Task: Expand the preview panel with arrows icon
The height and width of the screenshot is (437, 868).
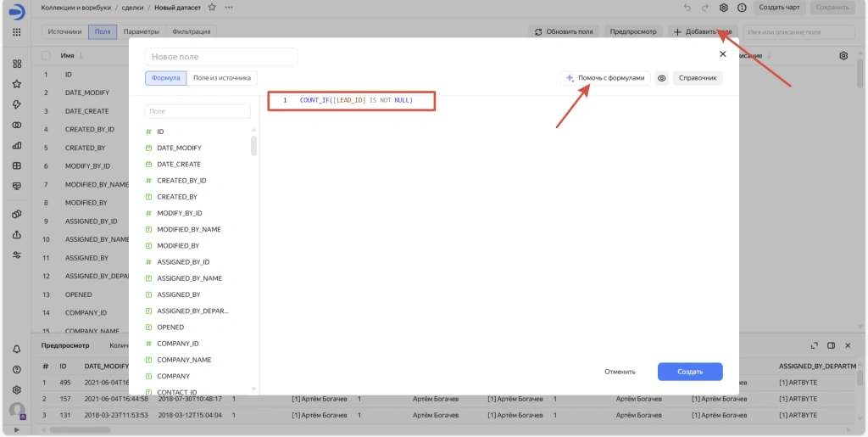Action: [815, 346]
